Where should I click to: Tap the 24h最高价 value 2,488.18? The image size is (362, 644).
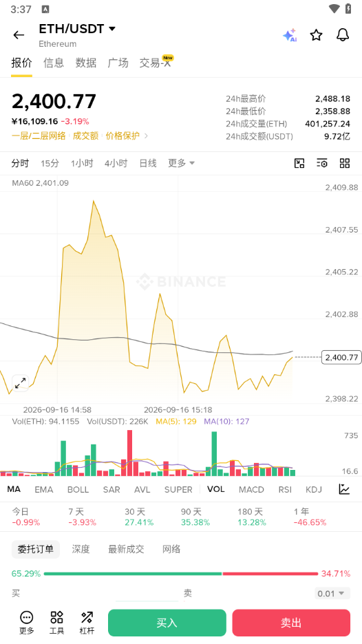pyautogui.click(x=333, y=98)
